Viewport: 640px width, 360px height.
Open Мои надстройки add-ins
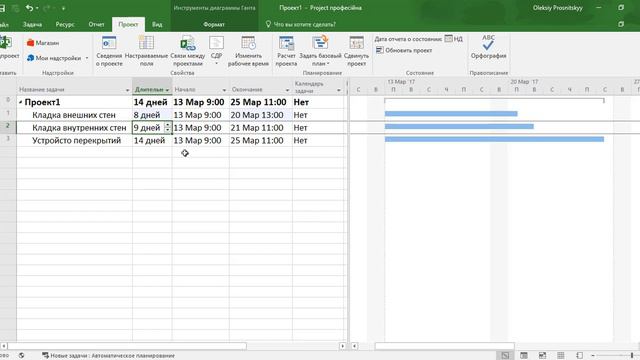click(54, 58)
